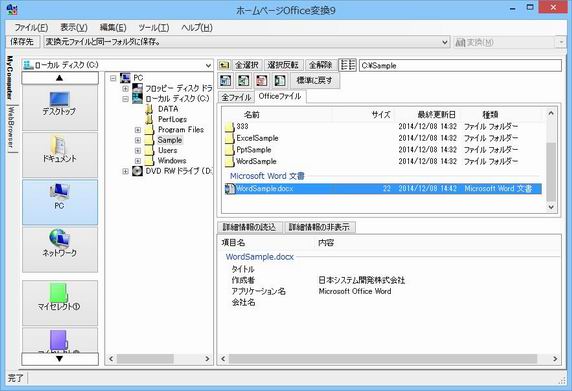This screenshot has width=572, height=391.
Task: Click the up-one-folder icon
Action: coord(224,65)
